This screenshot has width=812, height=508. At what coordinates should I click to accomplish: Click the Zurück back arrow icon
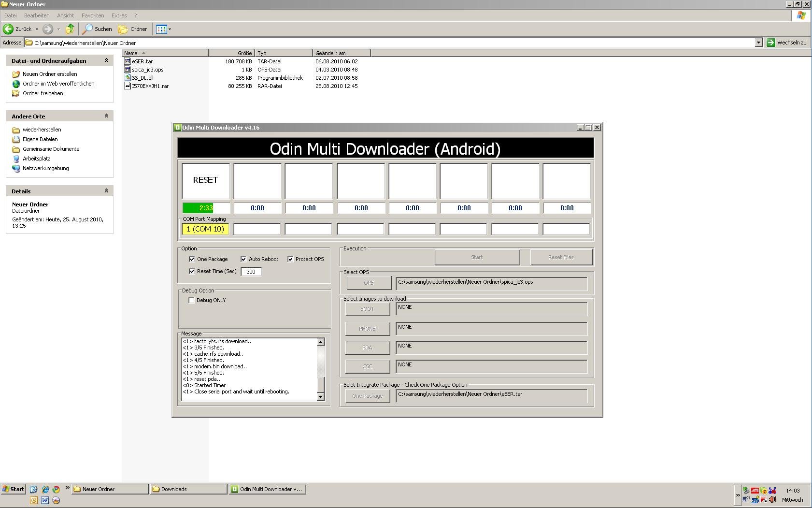coord(8,29)
